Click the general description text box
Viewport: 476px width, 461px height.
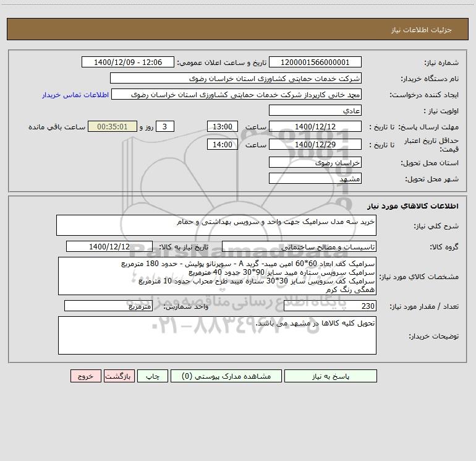click(216, 225)
